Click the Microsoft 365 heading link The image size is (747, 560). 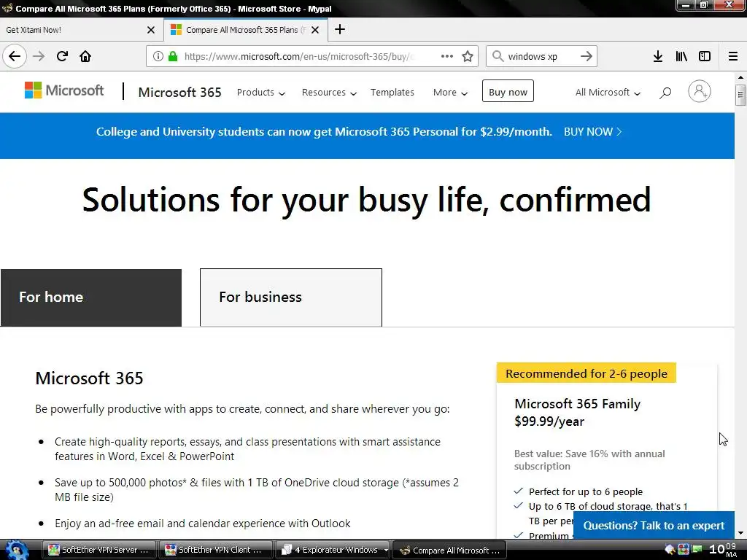point(179,92)
